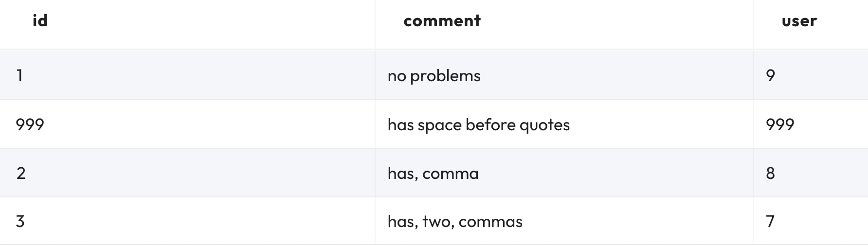Viewport: 868px width, 246px height.
Task: Select the user cell showing 999
Action: click(x=811, y=124)
